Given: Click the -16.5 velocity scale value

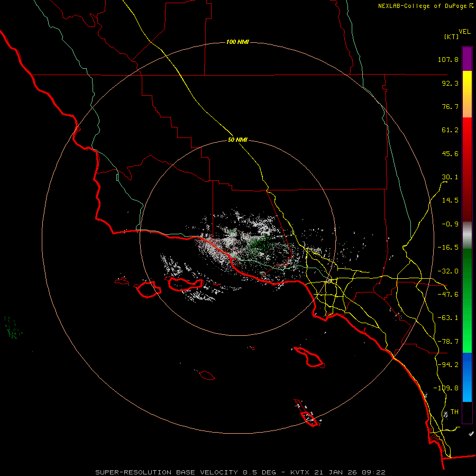Looking at the screenshot, I should (448, 248).
